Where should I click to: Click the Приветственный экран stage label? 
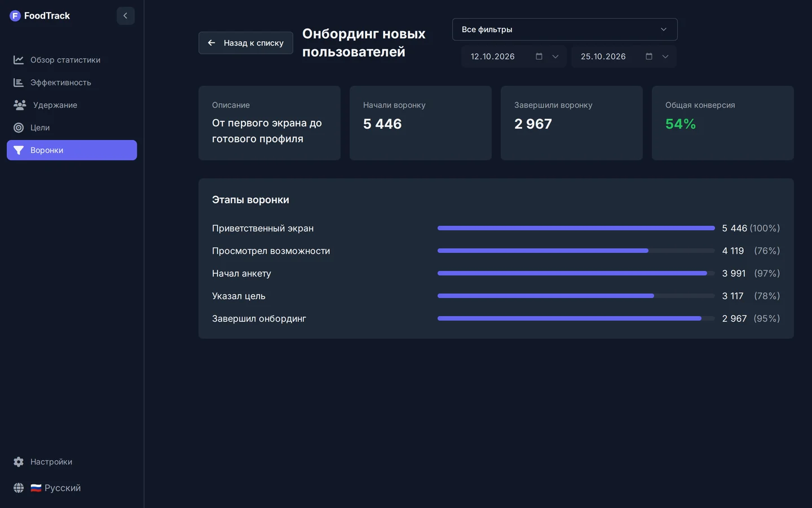[x=263, y=228]
